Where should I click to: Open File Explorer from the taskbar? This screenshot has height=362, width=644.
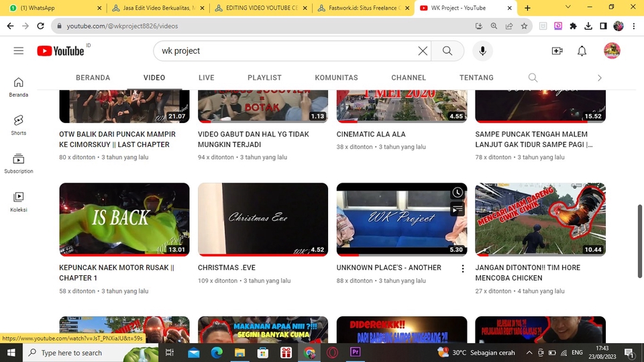pos(240,352)
